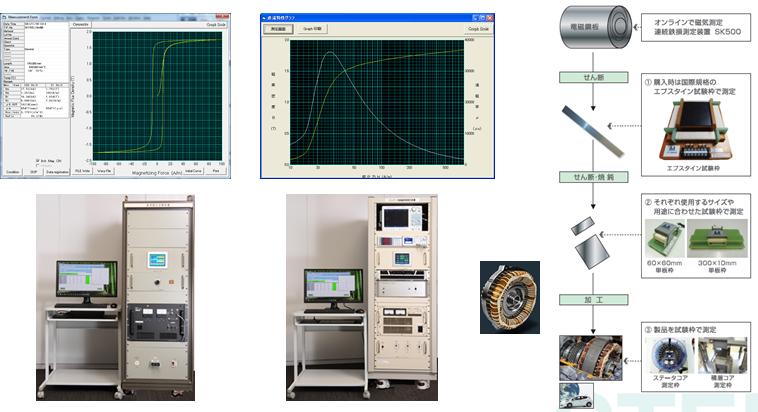Image resolution: width=758 pixels, height=412 pixels.
Task: Click the ステータコア測定枠 image
Action: pyautogui.click(x=670, y=355)
